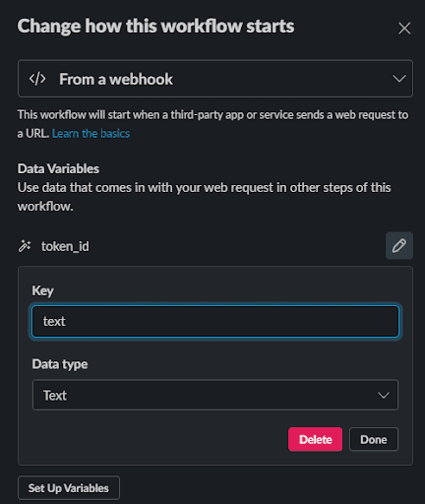
Task: Click the code brackets webhook icon
Action: [37, 79]
